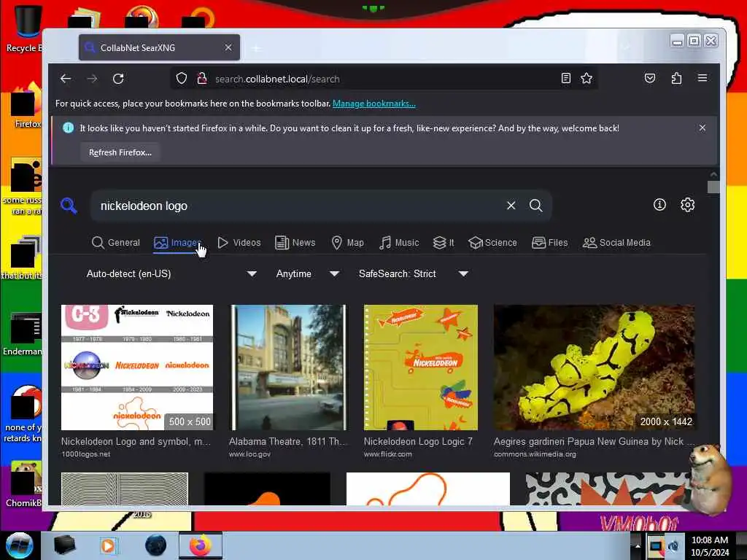Image resolution: width=747 pixels, height=560 pixels.
Task: Switch to the General search category
Action: (x=116, y=242)
